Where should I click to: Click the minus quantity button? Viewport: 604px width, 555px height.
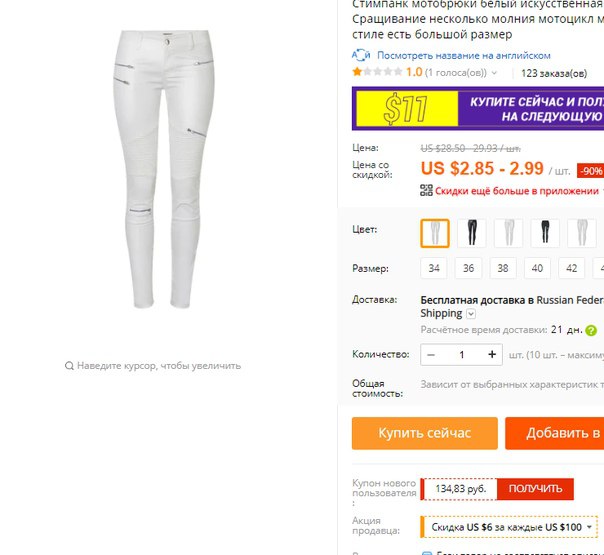pos(431,355)
